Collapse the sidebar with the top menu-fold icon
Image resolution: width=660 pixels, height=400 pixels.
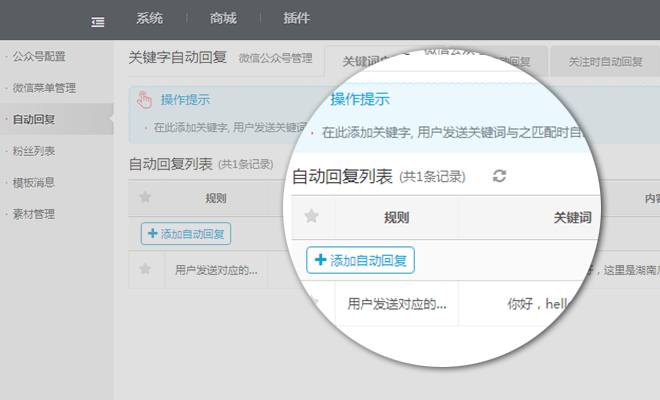coord(98,22)
